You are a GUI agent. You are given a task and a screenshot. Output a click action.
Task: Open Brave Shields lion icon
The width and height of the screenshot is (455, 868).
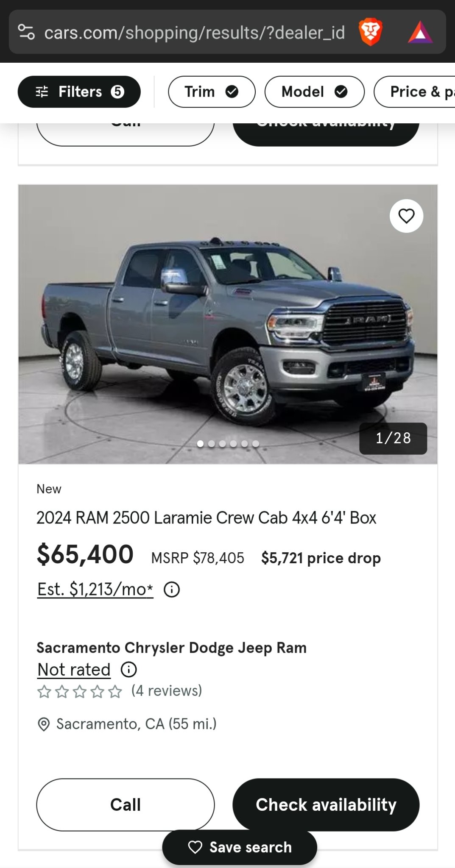pos(370,32)
